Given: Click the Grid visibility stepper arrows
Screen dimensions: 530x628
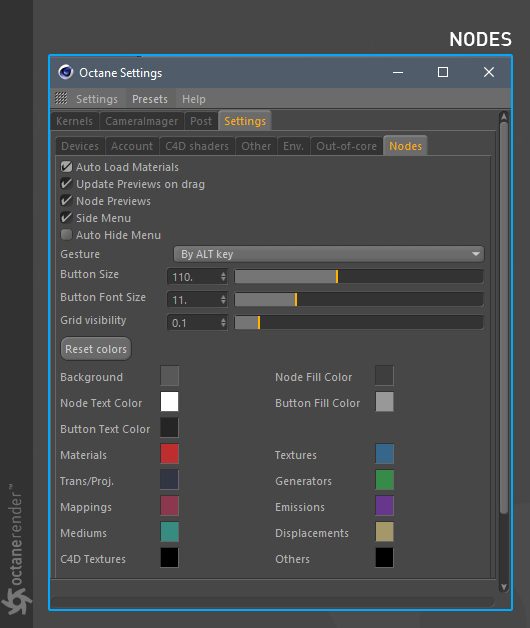Looking at the screenshot, I should [x=223, y=323].
